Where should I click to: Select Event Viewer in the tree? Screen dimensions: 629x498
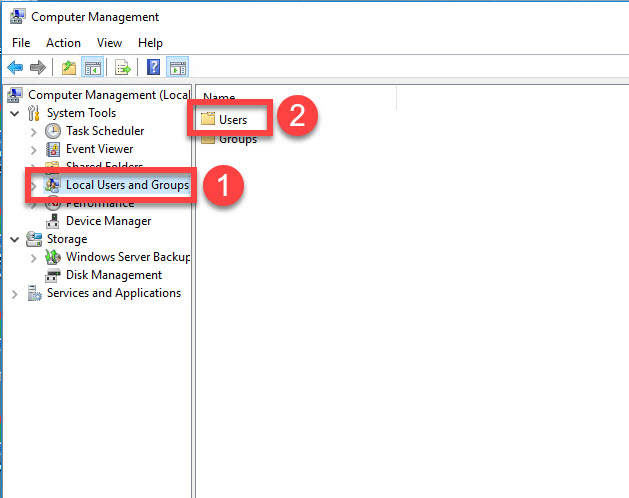(x=99, y=149)
